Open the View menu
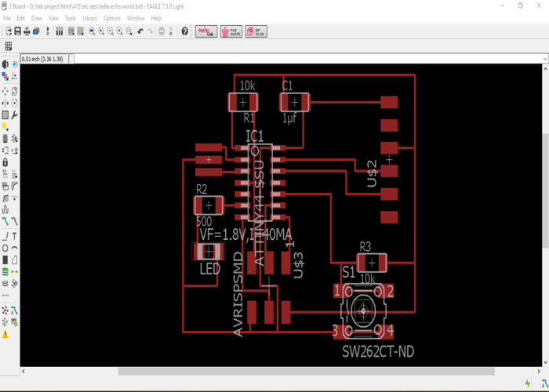 [53, 18]
